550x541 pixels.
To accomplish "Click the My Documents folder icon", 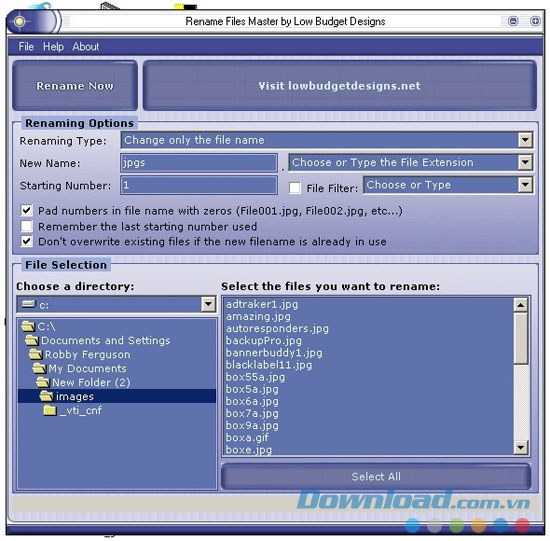I will click(39, 368).
